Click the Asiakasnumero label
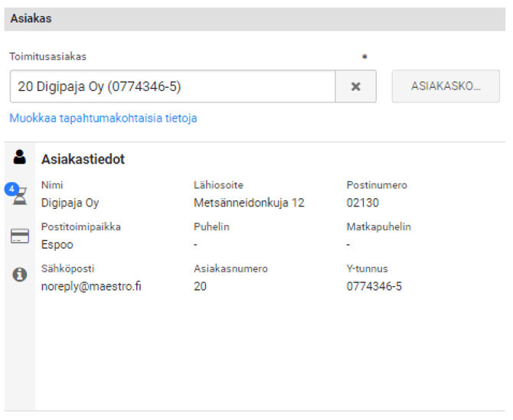 pyautogui.click(x=230, y=269)
